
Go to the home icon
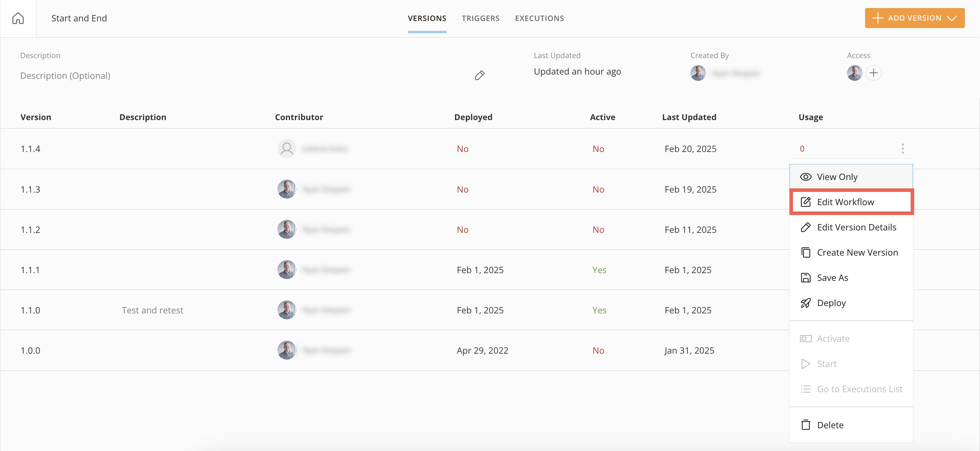tap(18, 18)
